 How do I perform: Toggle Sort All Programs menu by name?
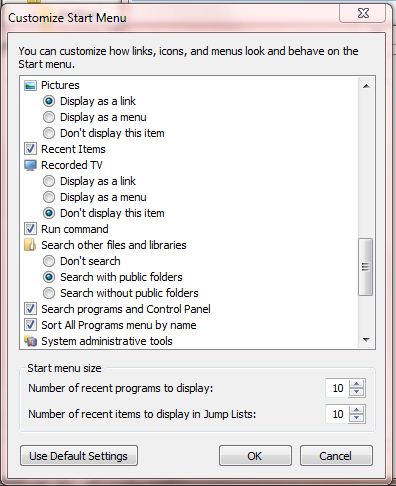30,325
